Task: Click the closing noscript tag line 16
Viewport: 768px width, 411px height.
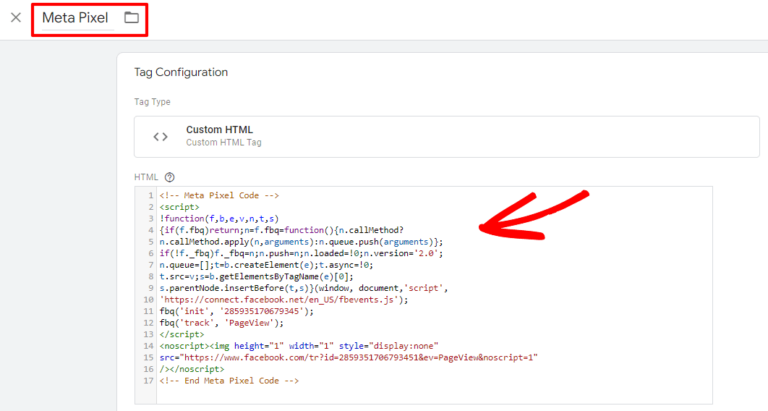Action: [x=192, y=369]
